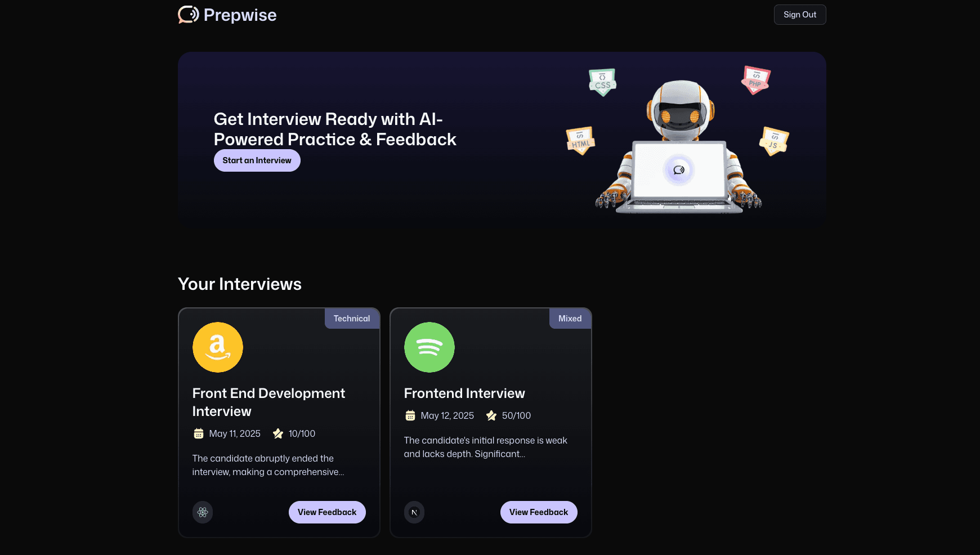View Feedback for the Frontend Interview

[539, 512]
